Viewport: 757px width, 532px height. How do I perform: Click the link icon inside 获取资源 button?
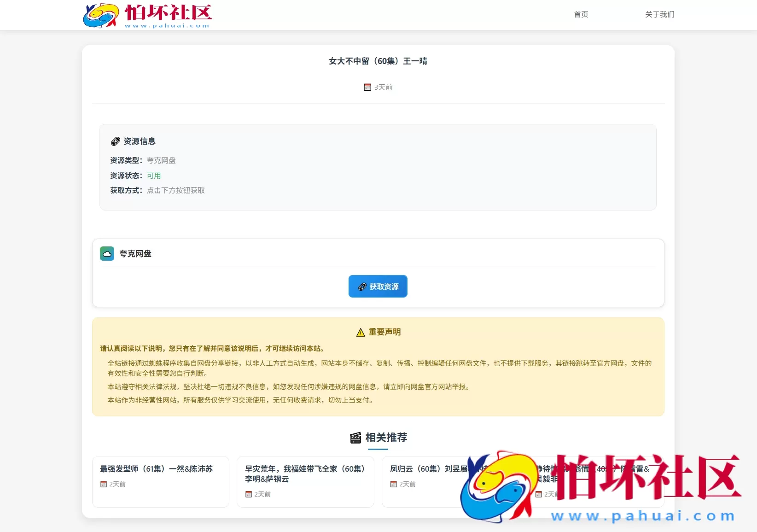pyautogui.click(x=363, y=286)
